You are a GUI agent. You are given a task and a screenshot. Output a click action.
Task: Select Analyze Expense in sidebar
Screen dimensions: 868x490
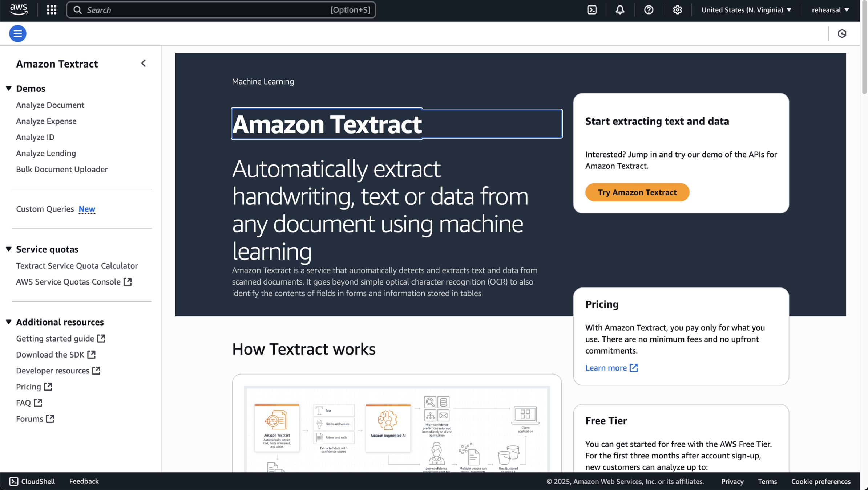pyautogui.click(x=46, y=121)
